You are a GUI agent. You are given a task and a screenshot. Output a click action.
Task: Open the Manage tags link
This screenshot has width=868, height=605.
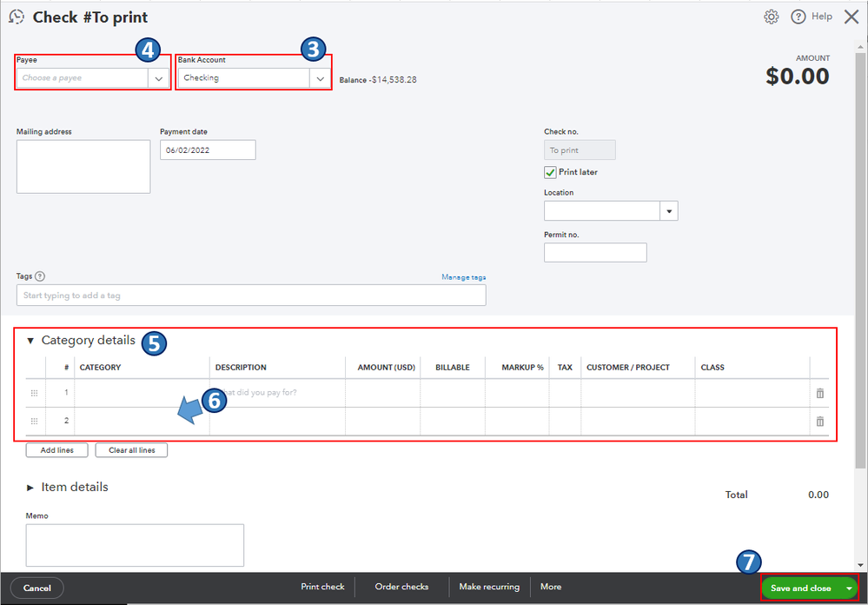[x=464, y=277]
